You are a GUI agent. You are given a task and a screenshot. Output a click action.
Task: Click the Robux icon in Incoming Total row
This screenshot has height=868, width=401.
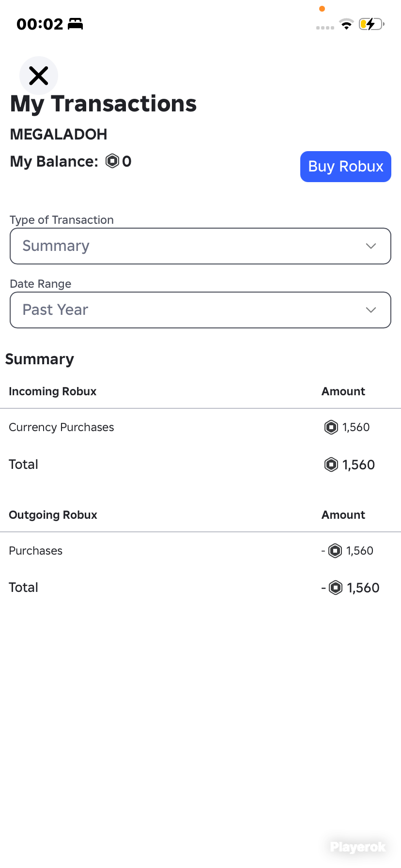click(331, 465)
